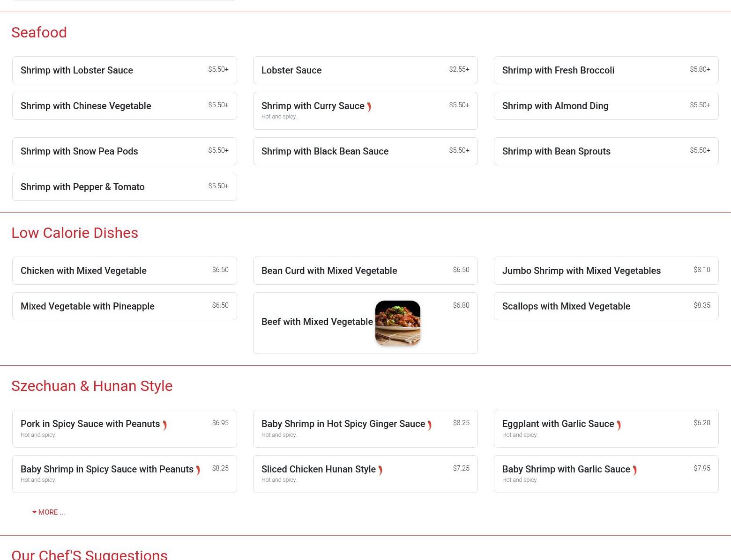731x560 pixels.
Task: Expand the MORE ... link under Szechuan section
Action: (x=49, y=512)
